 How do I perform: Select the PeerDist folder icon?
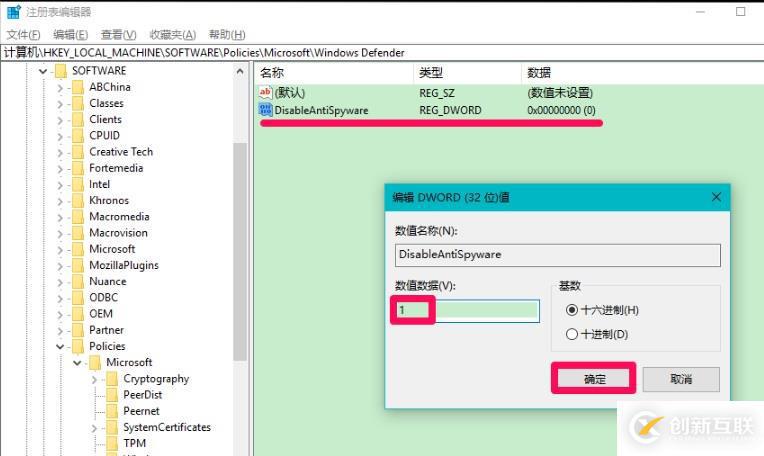coord(112,395)
